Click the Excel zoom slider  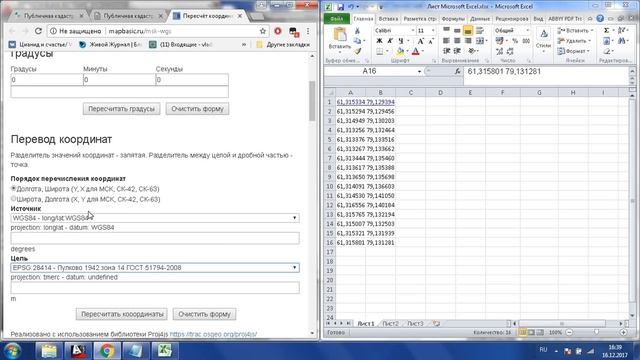click(x=596, y=333)
